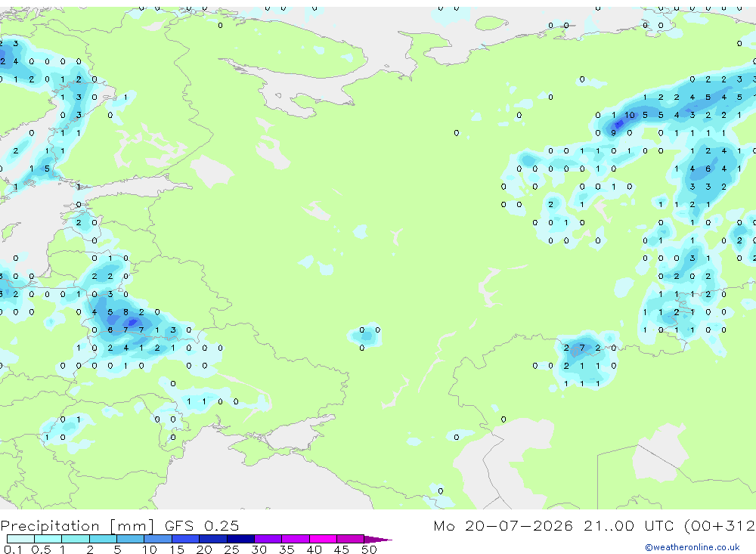Screen dimensions: 756x554
Task: Click the 0.5–1 mm legend color swatch
Action: (48, 539)
